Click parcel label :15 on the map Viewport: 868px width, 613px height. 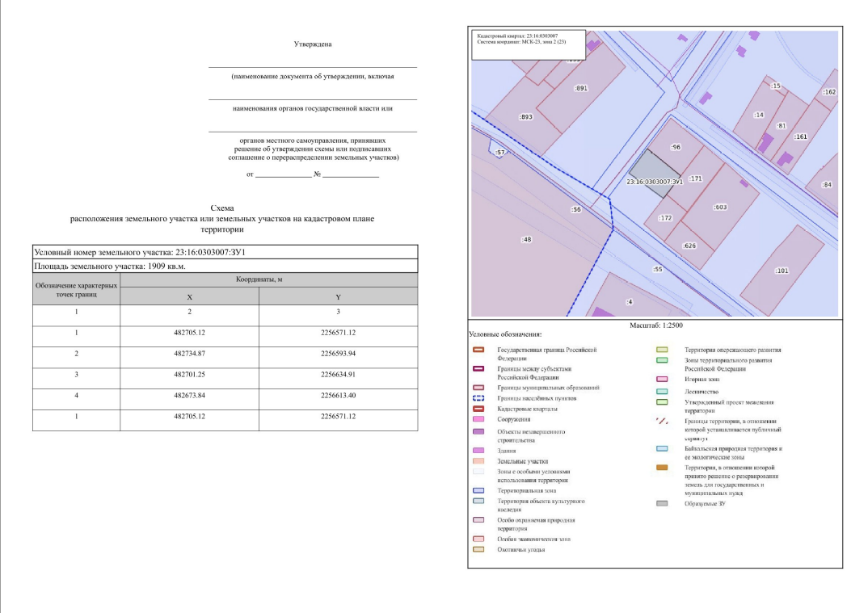pos(776,86)
